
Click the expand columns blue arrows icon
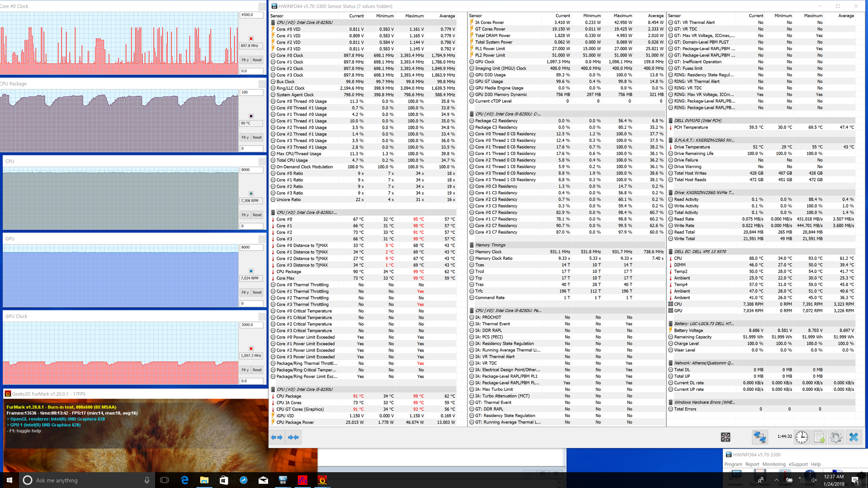pyautogui.click(x=277, y=437)
